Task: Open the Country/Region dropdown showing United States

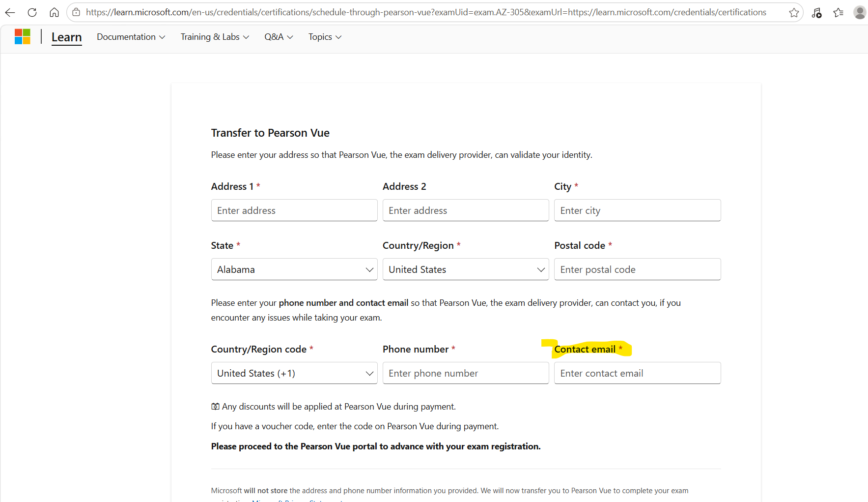Action: pyautogui.click(x=466, y=269)
